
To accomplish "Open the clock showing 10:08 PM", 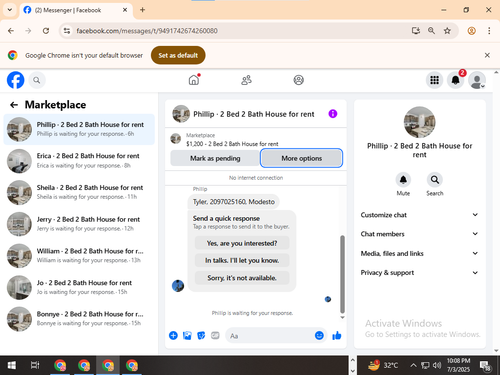I will [x=458, y=365].
